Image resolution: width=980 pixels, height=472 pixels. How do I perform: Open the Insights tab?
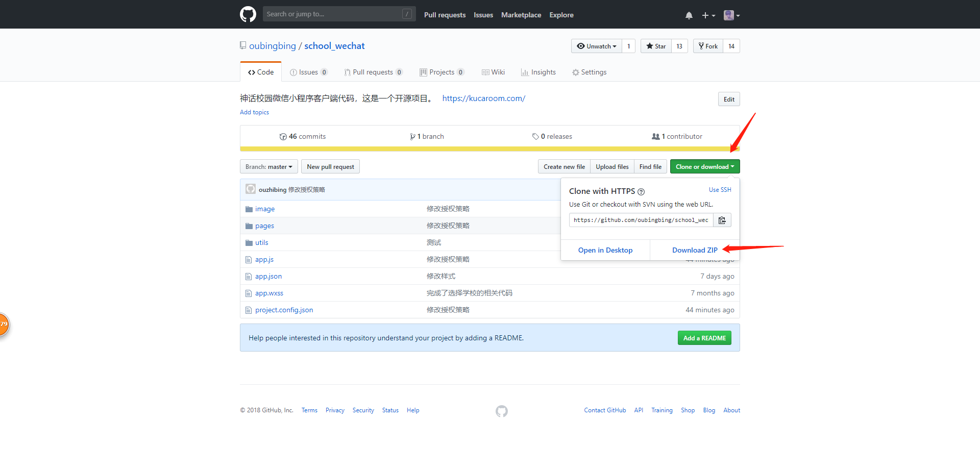point(538,72)
